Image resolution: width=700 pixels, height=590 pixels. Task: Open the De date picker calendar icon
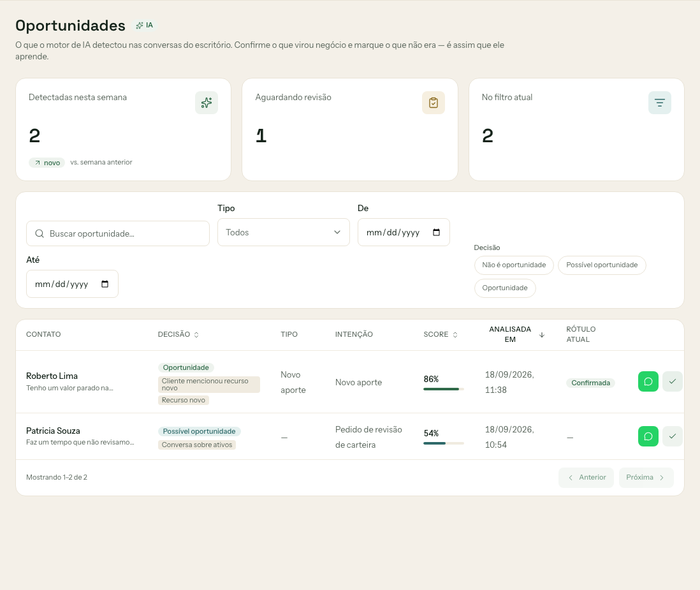point(436,232)
